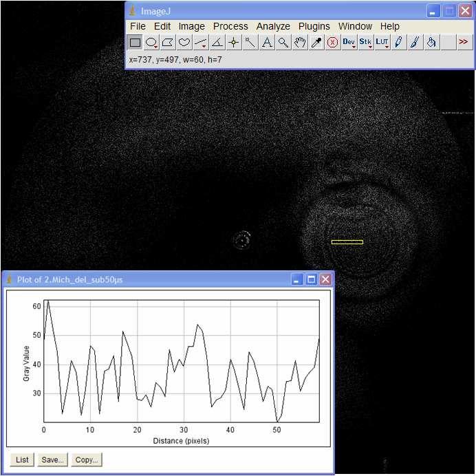Image resolution: width=476 pixels, height=476 pixels.
Task: Open the Dev tools menu
Action: pos(349,43)
